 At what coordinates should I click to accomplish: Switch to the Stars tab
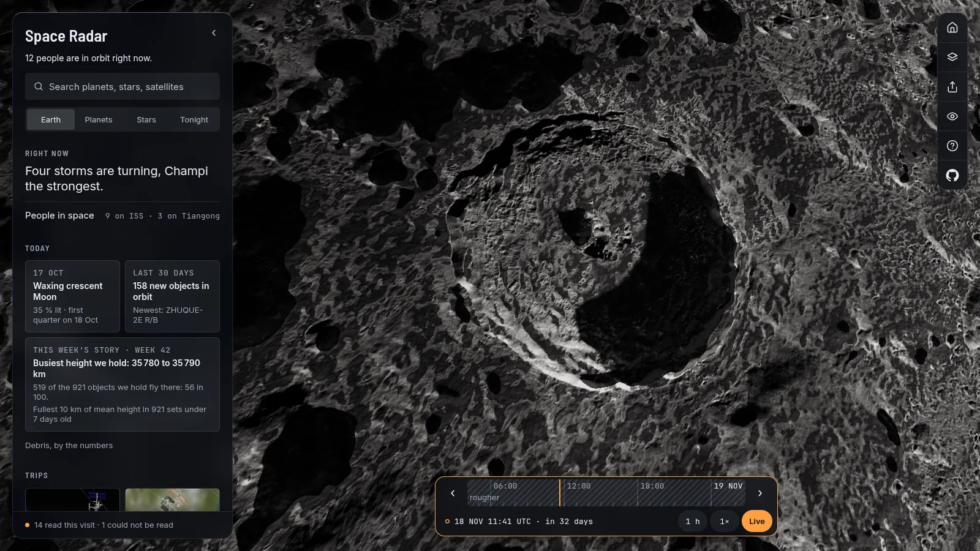pos(146,119)
